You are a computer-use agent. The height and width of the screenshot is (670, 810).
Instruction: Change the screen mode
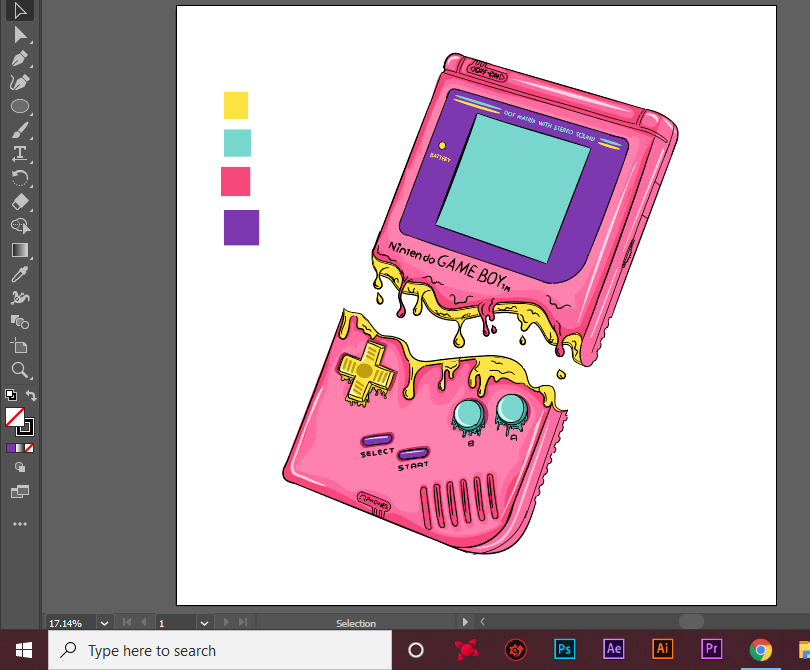tap(20, 491)
